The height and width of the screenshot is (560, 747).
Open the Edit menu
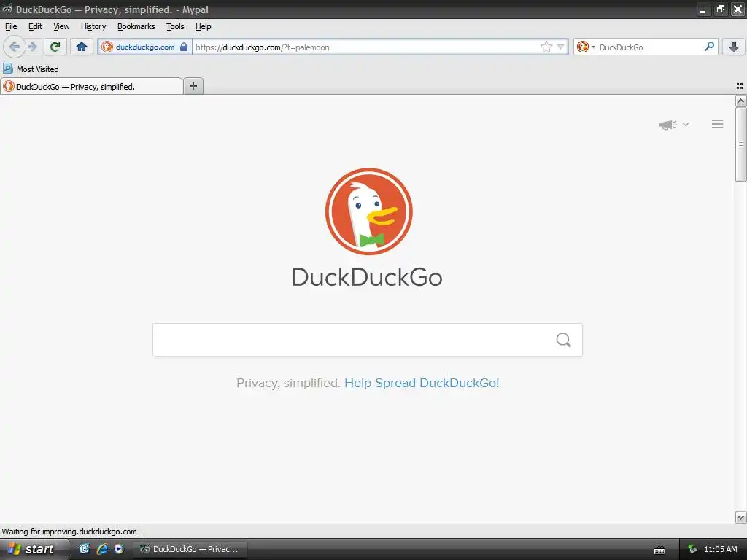[x=35, y=26]
